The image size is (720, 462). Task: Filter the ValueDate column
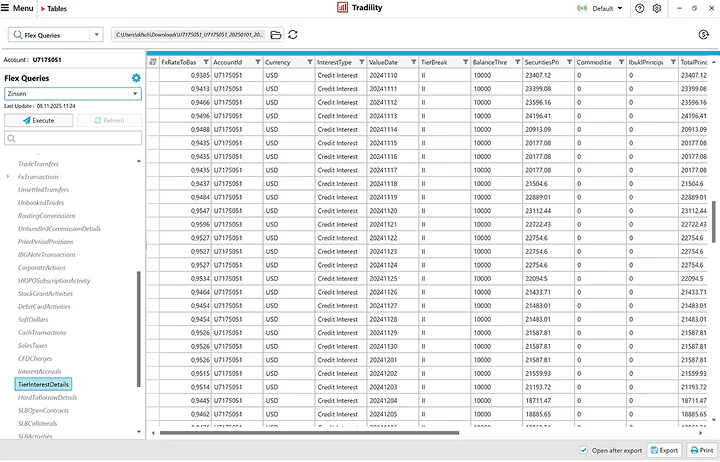[413, 62]
